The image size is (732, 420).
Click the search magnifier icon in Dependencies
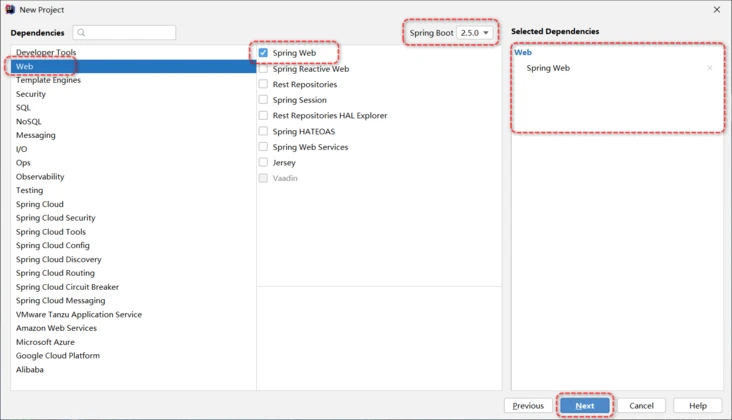(x=81, y=33)
